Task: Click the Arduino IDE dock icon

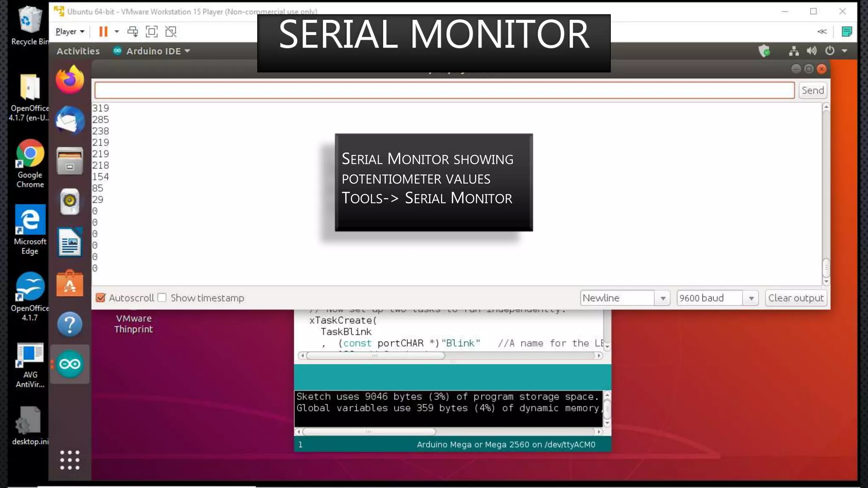Action: [x=70, y=364]
